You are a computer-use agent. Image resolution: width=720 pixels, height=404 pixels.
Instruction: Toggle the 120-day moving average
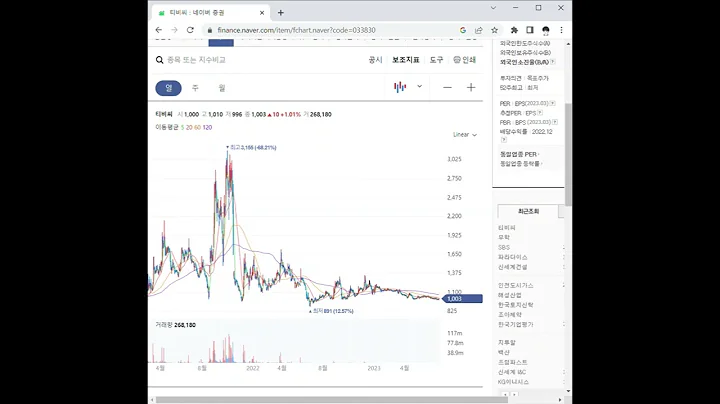207,127
